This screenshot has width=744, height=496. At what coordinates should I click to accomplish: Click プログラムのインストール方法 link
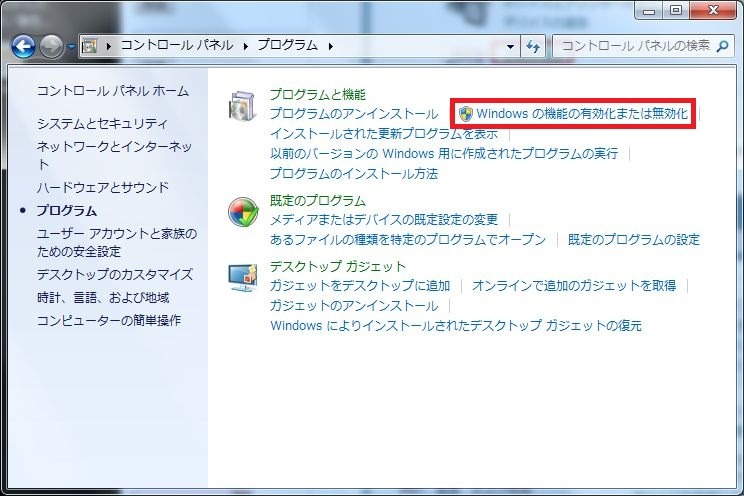click(x=354, y=174)
